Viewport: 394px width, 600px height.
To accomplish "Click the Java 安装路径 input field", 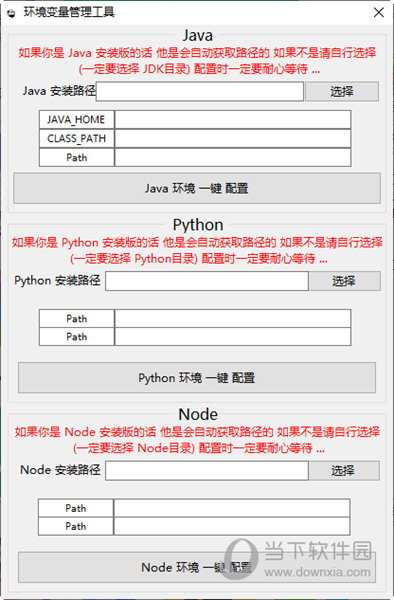I will 200,91.
